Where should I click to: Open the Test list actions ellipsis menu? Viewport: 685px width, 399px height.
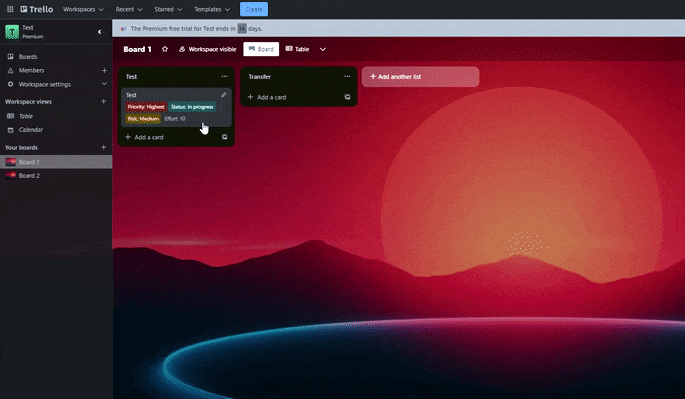225,76
